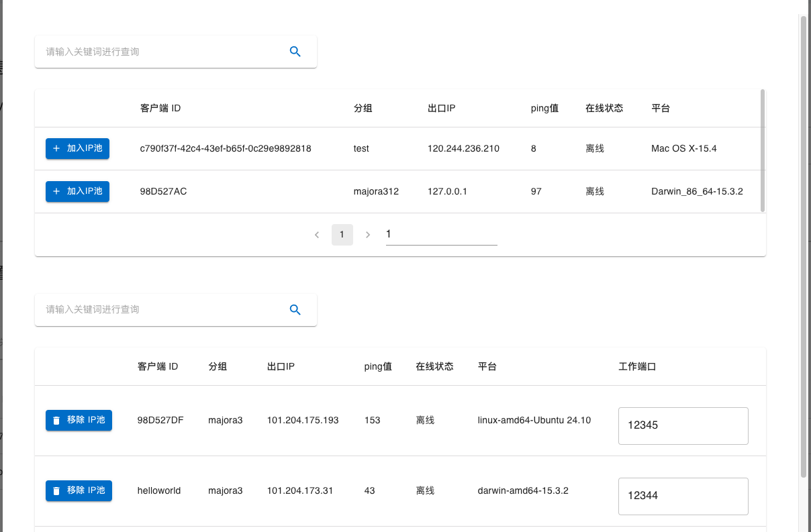
Task: Focus the page jump input field
Action: 441,235
